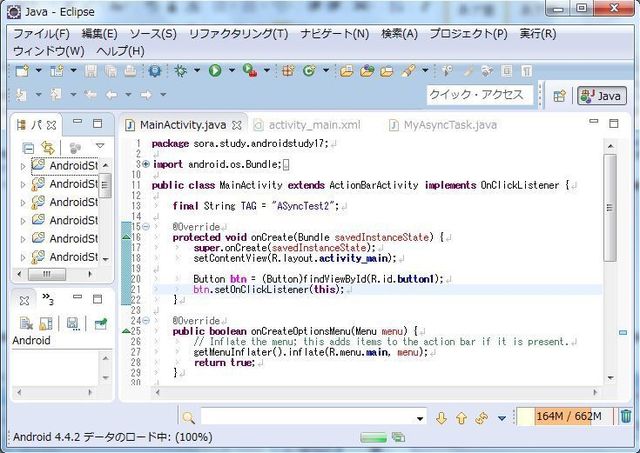640x453 pixels.
Task: Click the green Run button icon
Action: pyautogui.click(x=215, y=71)
